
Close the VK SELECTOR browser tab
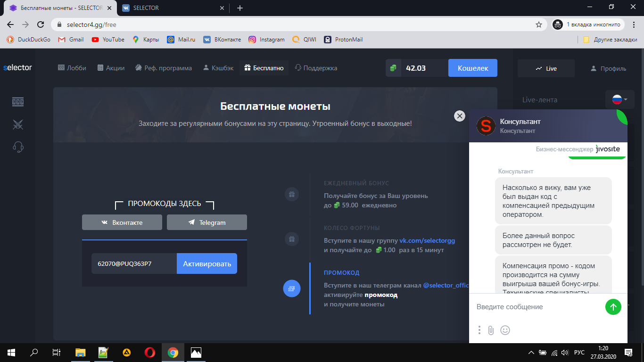223,8
